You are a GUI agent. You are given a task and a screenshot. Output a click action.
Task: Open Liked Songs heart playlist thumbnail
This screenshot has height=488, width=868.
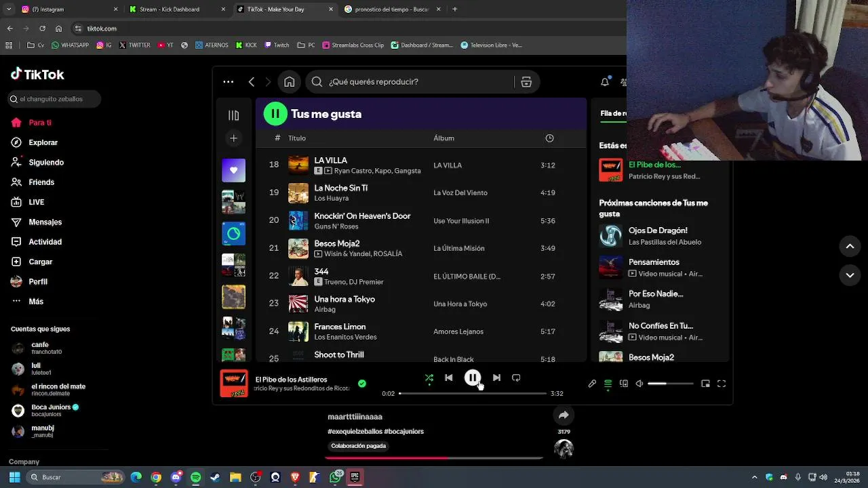point(234,170)
